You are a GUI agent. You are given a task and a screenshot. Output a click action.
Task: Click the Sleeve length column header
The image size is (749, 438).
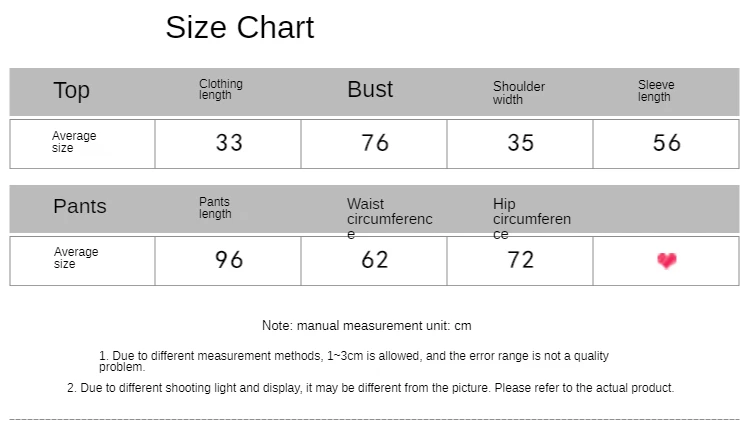click(656, 91)
